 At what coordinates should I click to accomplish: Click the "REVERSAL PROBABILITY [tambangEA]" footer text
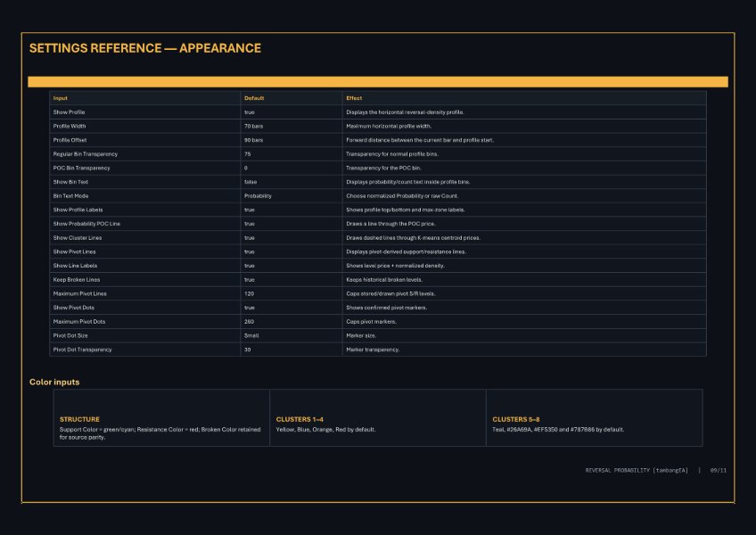pyautogui.click(x=637, y=471)
